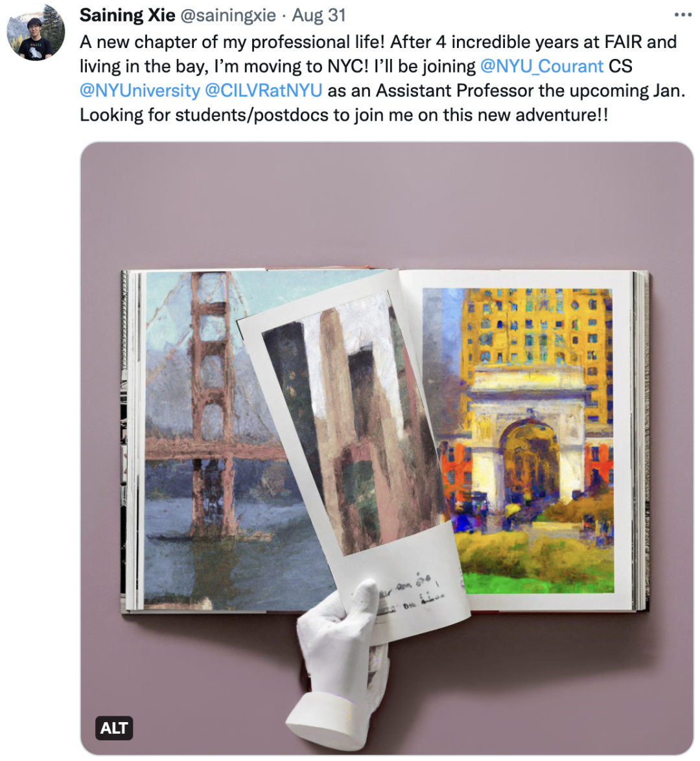
Task: Click the display name Saining Xie
Action: (127, 16)
